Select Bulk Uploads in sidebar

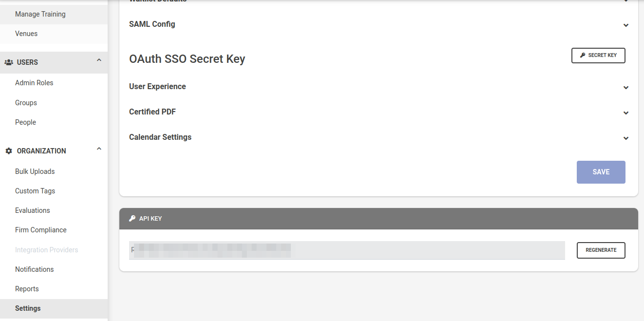pos(35,171)
